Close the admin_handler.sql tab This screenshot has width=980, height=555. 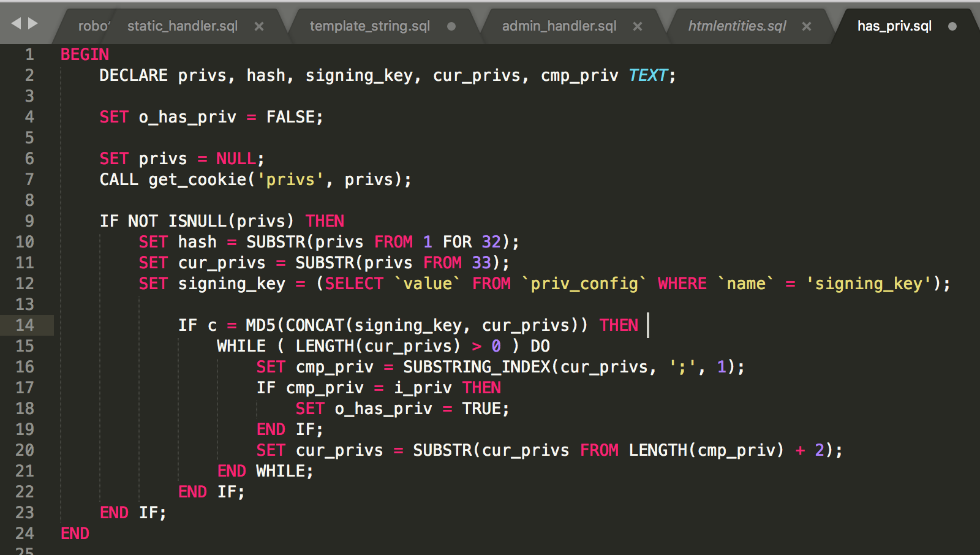click(x=638, y=26)
